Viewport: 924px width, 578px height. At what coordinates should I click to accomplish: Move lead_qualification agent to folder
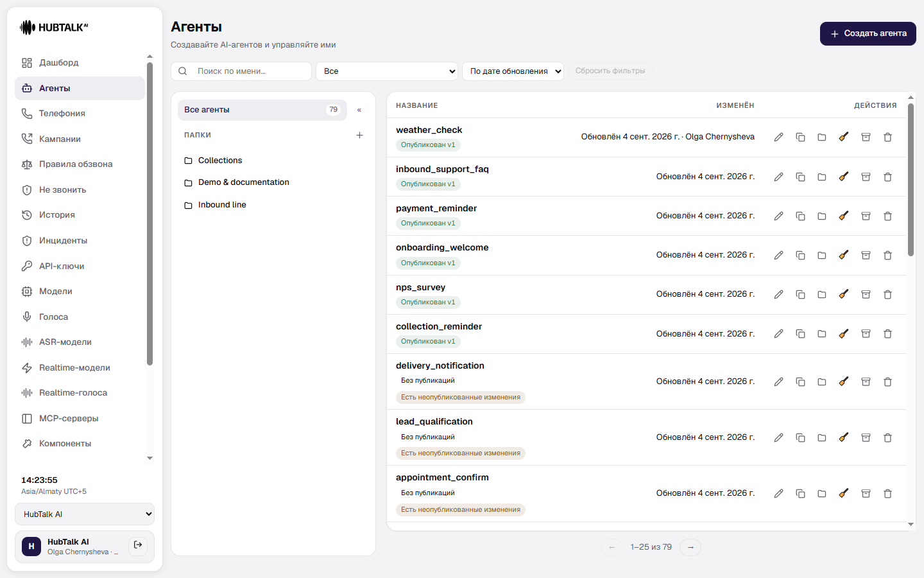point(822,437)
